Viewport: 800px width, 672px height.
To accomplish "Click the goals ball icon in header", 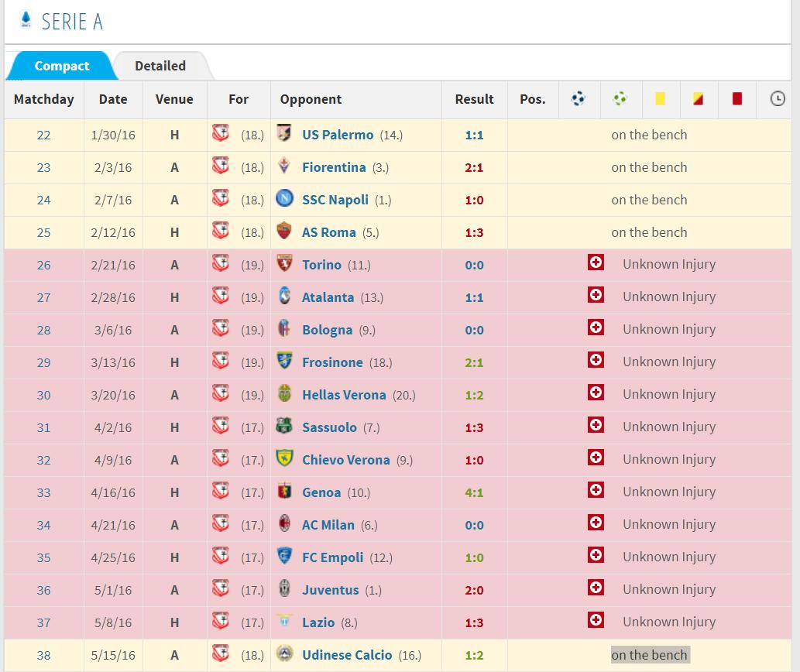I will (579, 98).
